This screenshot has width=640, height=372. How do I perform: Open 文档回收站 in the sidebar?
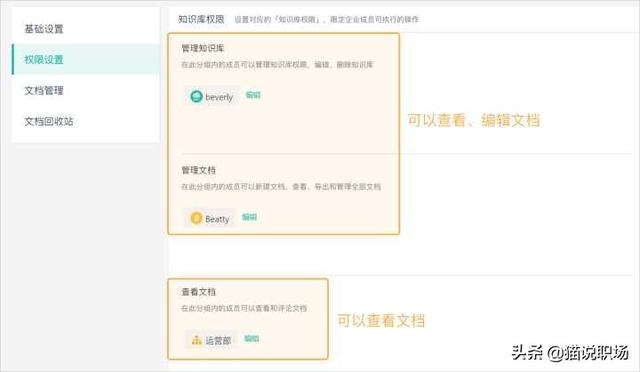(x=49, y=121)
